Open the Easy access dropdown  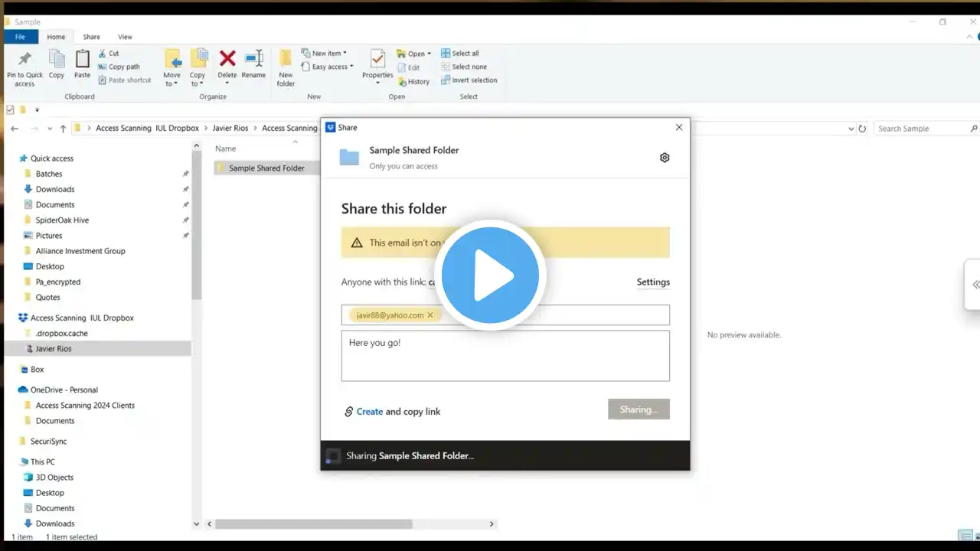(x=327, y=67)
